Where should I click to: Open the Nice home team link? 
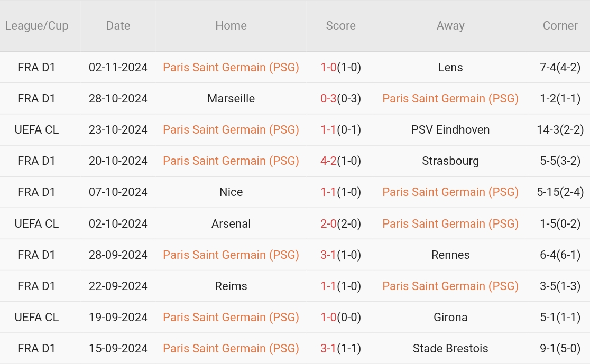[231, 192]
